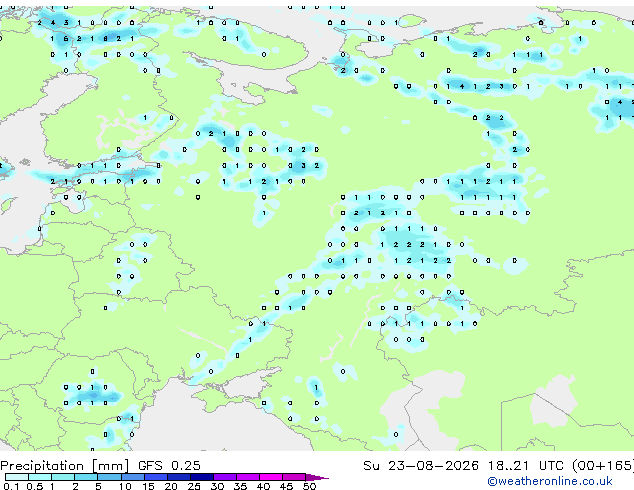The width and height of the screenshot is (634, 490).
Task: Click the legend scale value "0.5"
Action: (35, 486)
